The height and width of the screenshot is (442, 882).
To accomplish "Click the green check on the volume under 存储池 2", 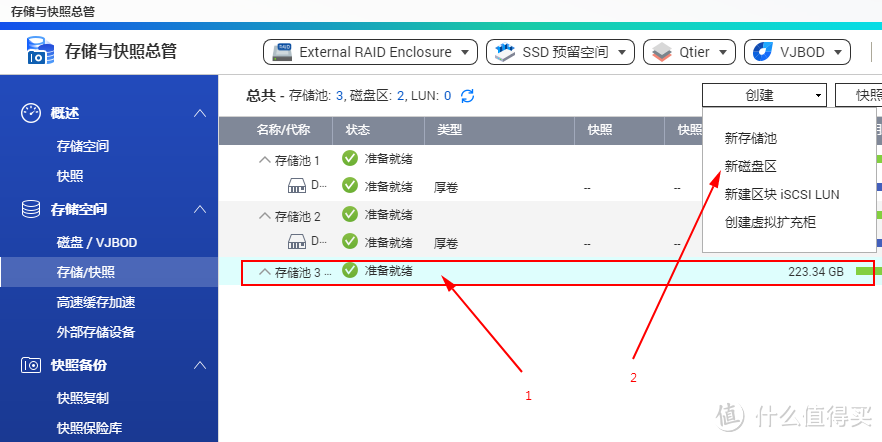I will click(x=350, y=241).
